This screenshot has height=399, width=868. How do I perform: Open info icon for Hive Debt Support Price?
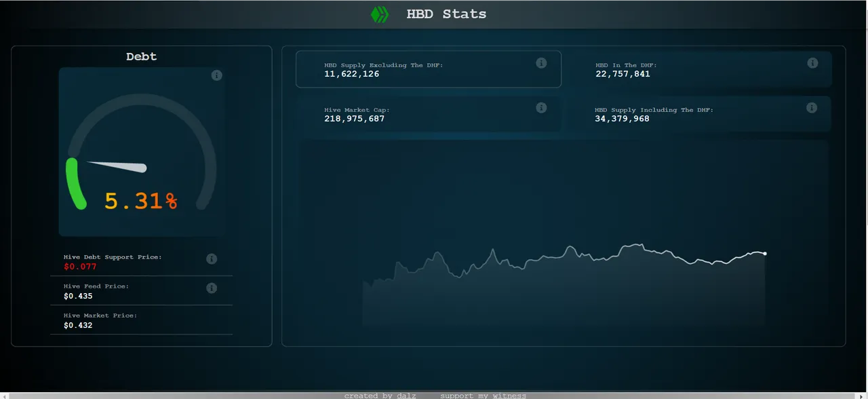pos(212,259)
